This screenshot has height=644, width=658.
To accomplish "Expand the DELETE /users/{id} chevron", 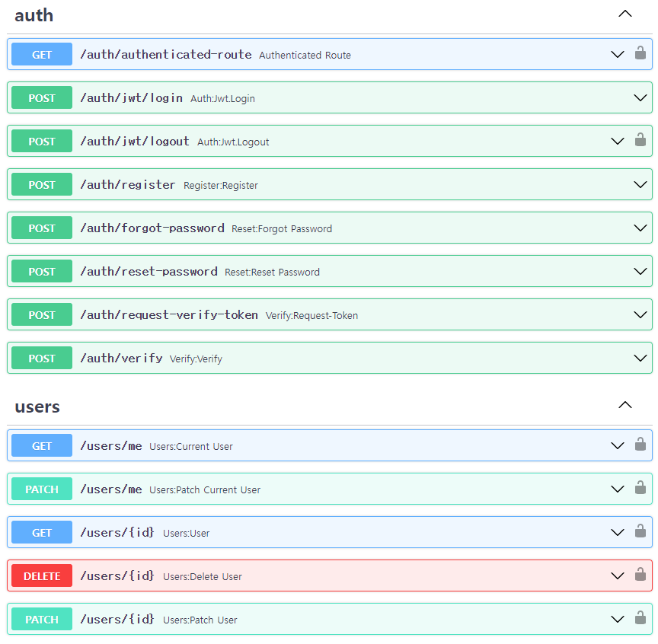I will (618, 576).
